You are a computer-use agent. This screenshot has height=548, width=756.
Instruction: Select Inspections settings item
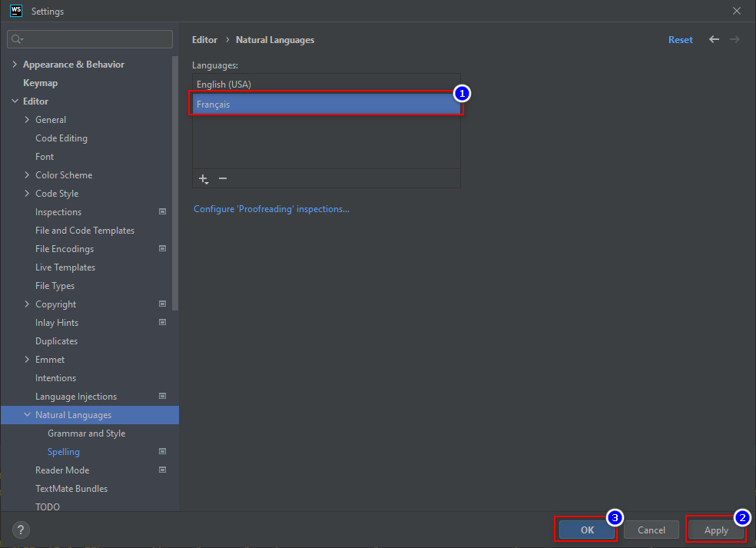click(58, 212)
